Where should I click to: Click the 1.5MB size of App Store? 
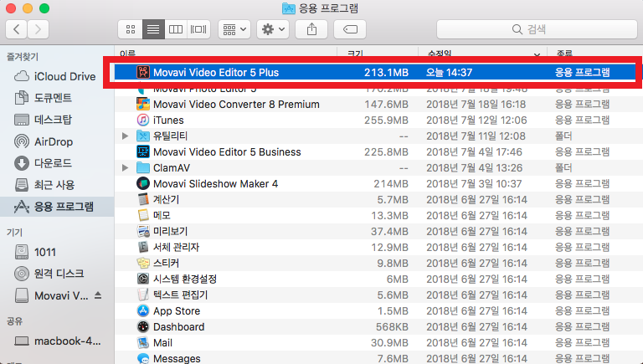click(394, 310)
